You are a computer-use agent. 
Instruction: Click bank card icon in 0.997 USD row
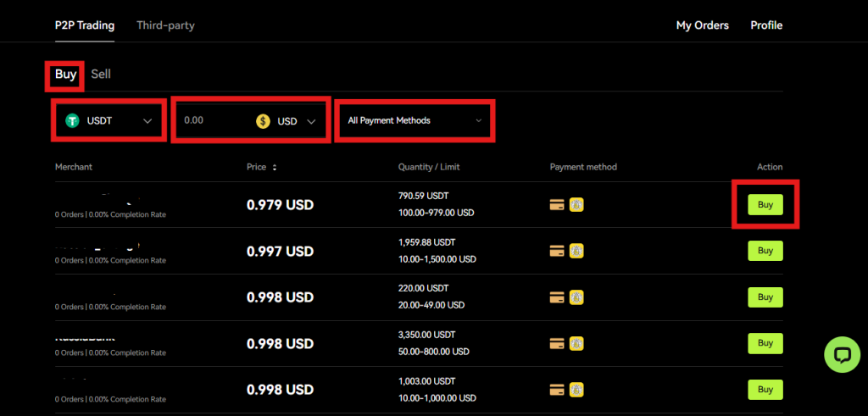point(557,251)
